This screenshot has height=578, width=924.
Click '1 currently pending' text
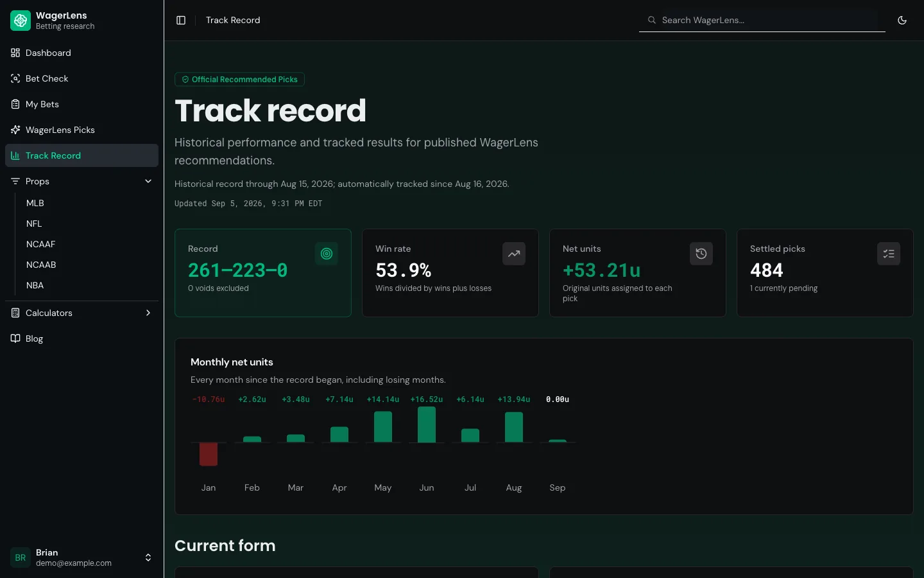pyautogui.click(x=783, y=288)
